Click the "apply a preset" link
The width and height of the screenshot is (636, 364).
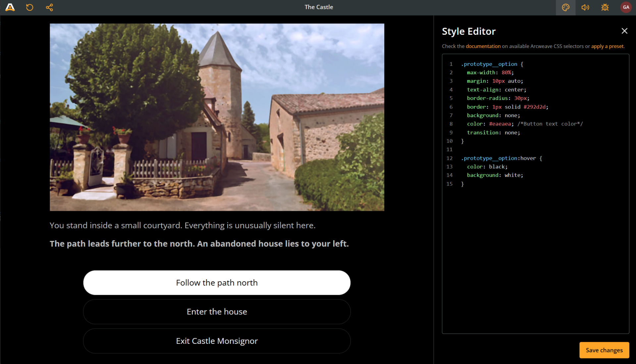tap(607, 46)
